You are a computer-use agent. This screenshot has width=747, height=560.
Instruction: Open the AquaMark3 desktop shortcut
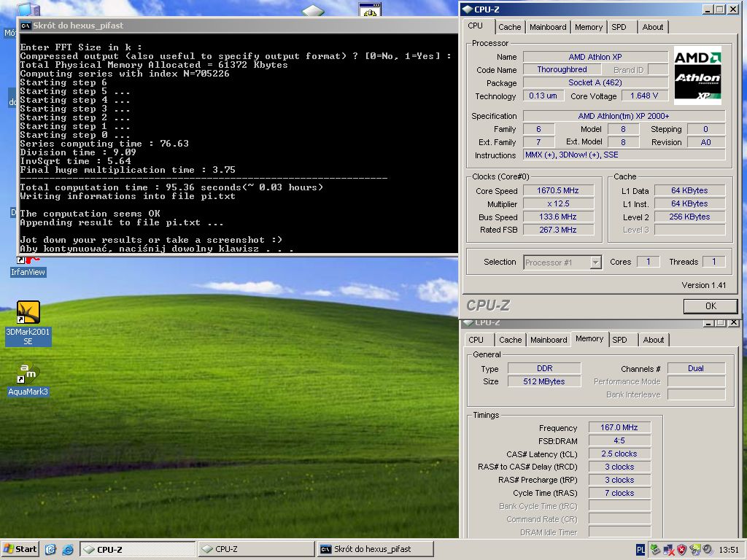point(28,379)
